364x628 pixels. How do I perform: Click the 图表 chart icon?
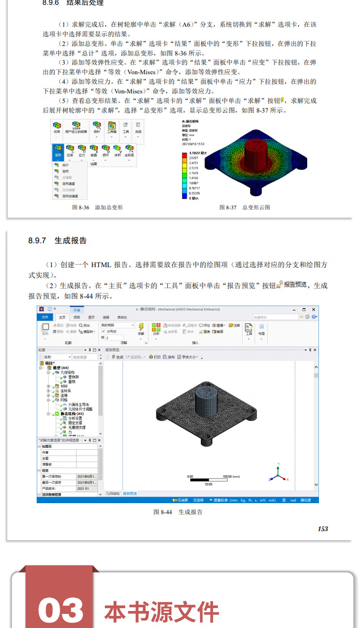click(204, 332)
